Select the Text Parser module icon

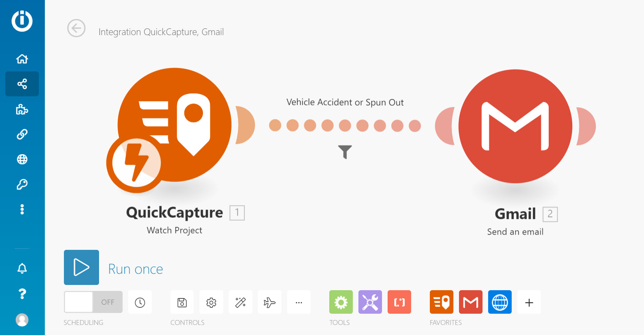pos(399,302)
